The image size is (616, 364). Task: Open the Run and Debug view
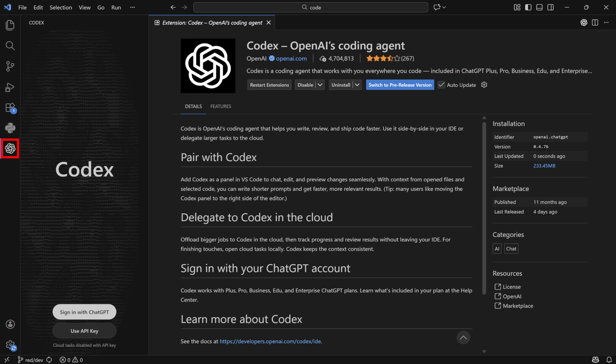(x=10, y=87)
